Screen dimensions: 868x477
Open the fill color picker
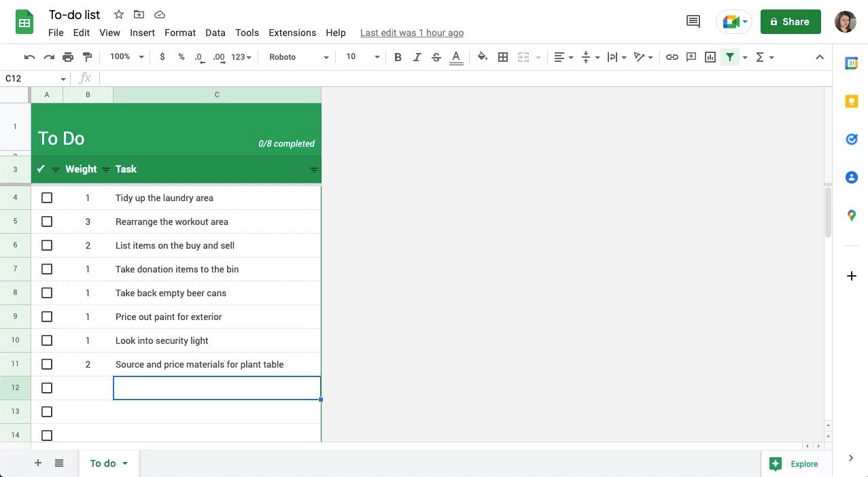click(x=482, y=57)
